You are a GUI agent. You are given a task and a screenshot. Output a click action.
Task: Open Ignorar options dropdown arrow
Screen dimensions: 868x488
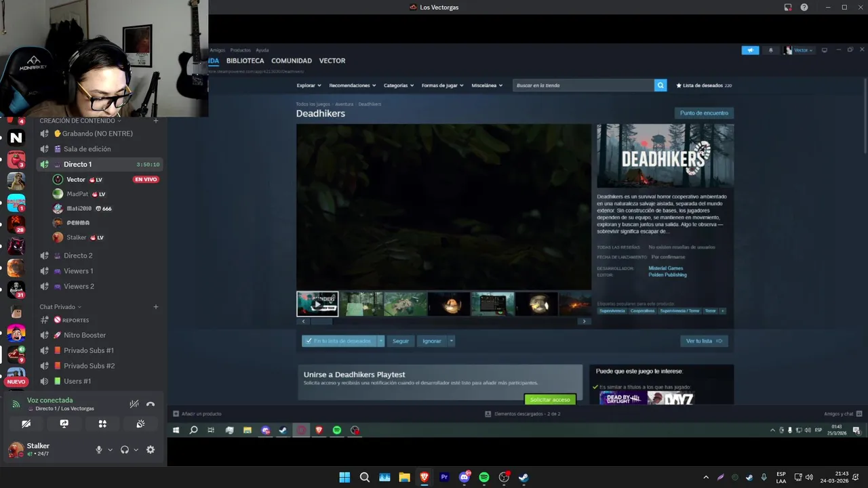[451, 341]
